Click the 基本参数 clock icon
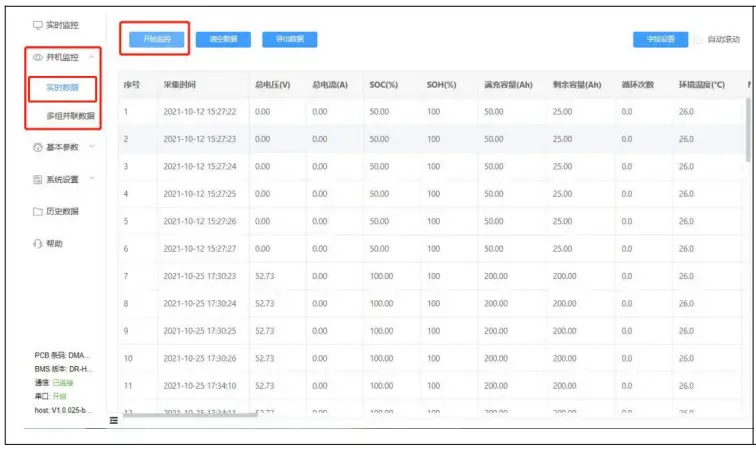 pyautogui.click(x=38, y=148)
